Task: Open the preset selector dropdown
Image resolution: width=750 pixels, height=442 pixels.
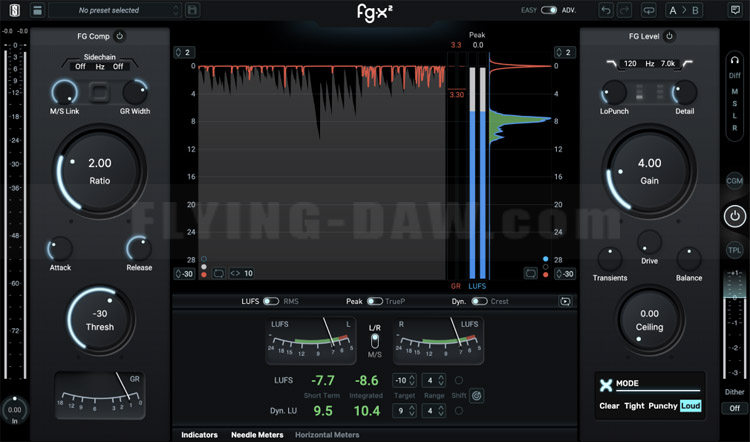Action: click(115, 10)
